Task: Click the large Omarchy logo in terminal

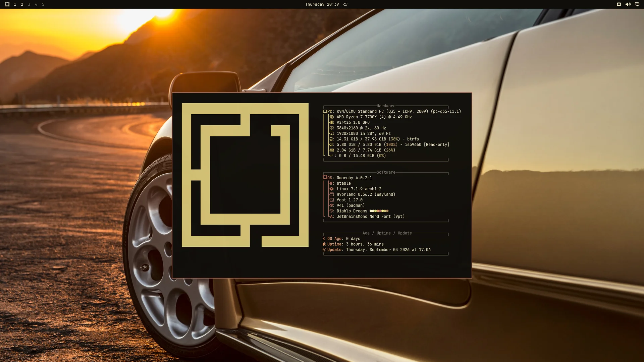Action: pos(245,175)
